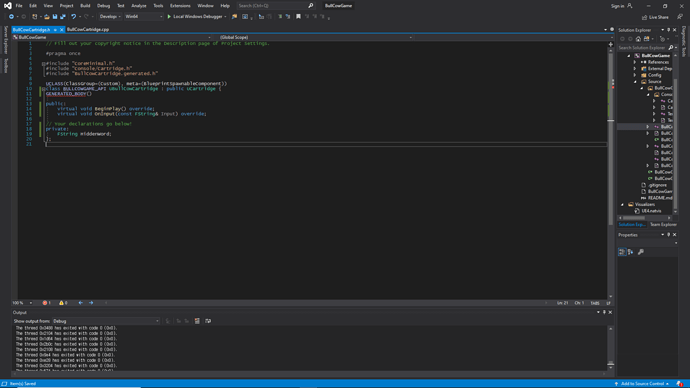Collapse the Source folder node
Viewport: 690px width, 388px height.
point(635,82)
